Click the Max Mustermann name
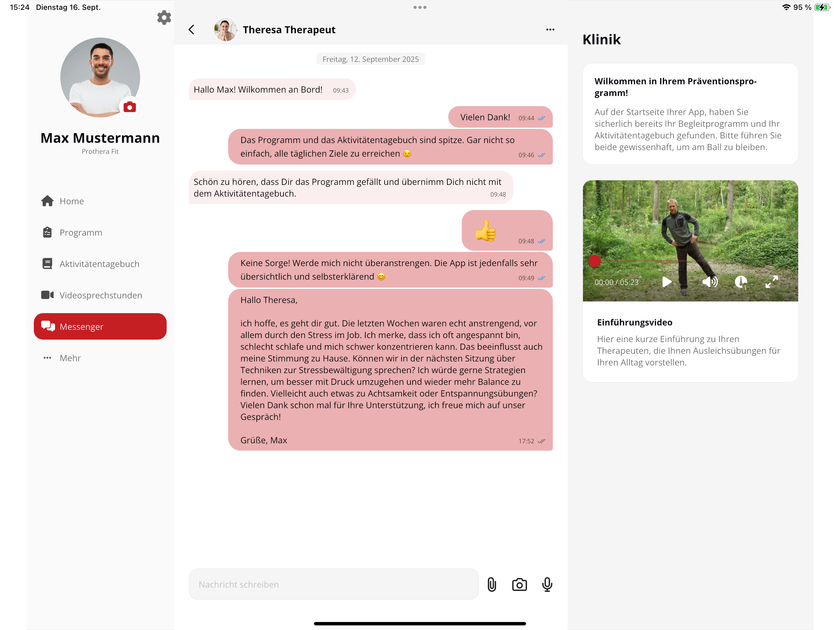This screenshot has height=630, width=840. coord(100,138)
